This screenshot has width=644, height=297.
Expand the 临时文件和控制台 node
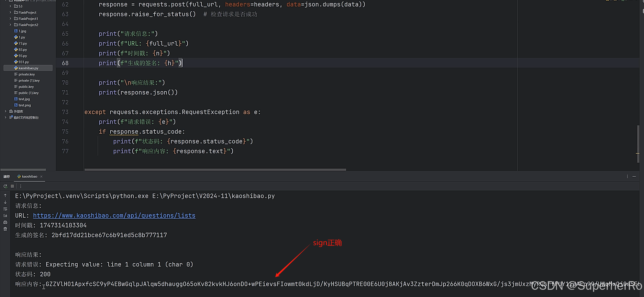pyautogui.click(x=5, y=117)
